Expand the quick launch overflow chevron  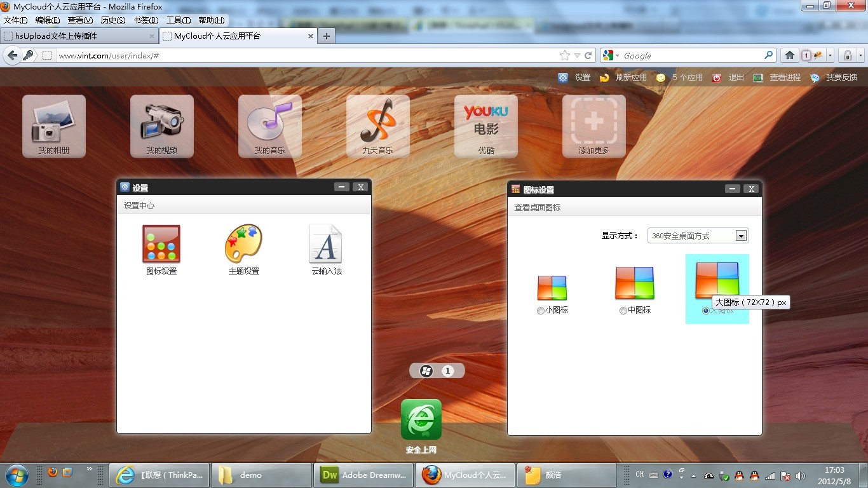point(90,469)
